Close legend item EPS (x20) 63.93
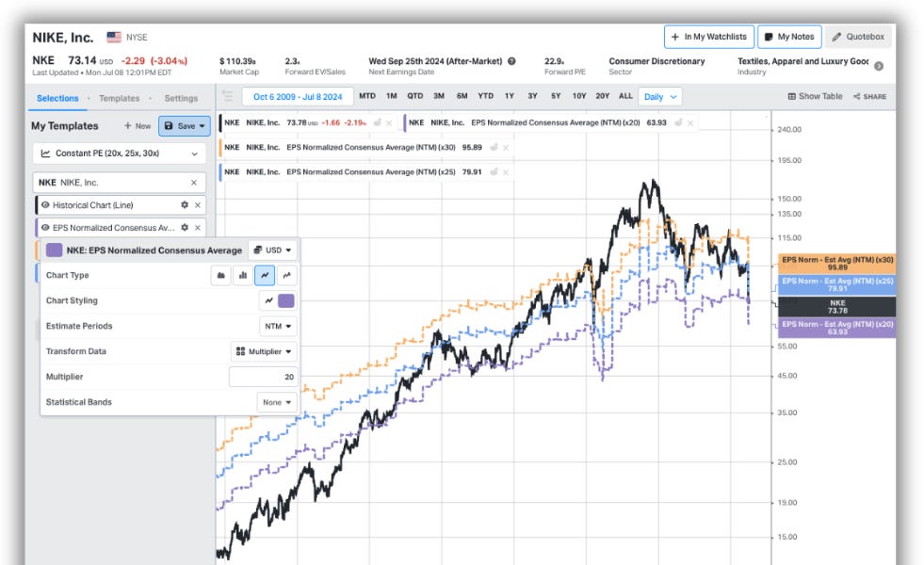This screenshot has height=565, width=924. point(690,123)
